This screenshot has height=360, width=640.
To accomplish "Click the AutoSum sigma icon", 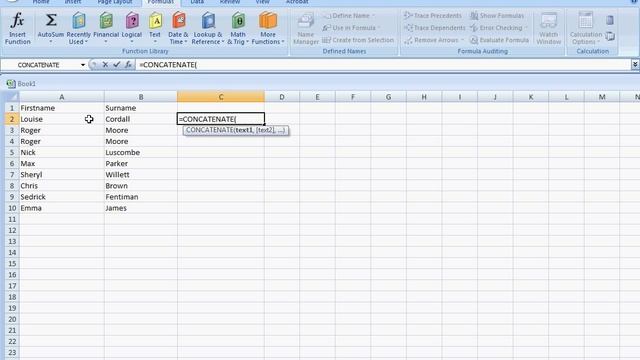I will click(51, 20).
